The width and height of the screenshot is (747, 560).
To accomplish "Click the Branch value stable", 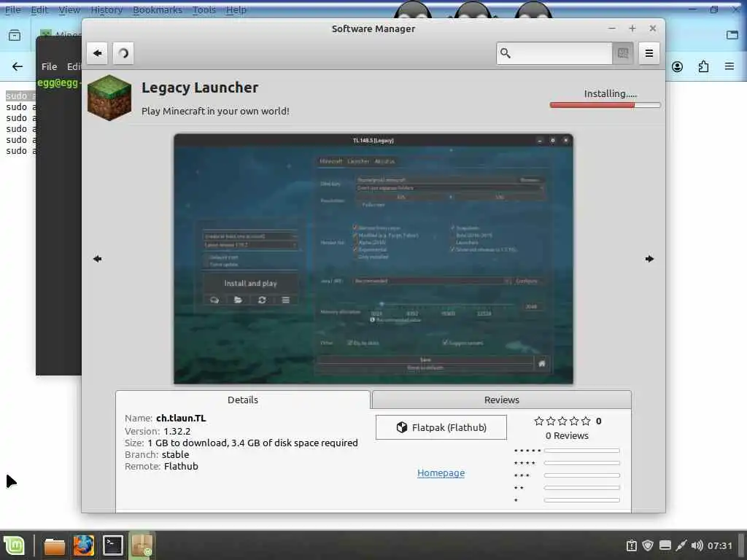I will (x=175, y=454).
